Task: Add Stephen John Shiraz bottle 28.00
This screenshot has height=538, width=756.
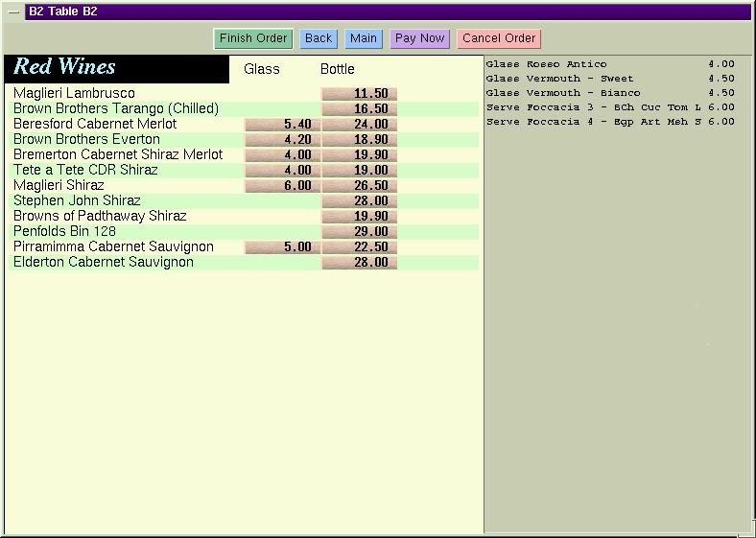Action: click(359, 201)
